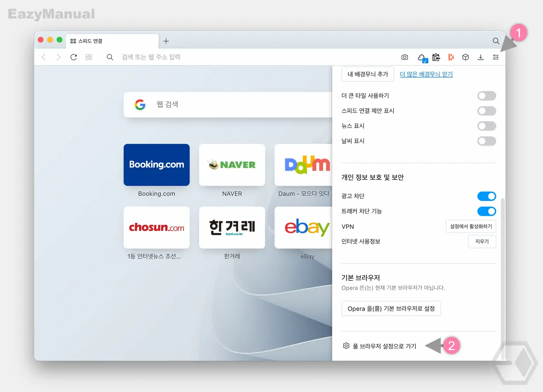Set Opera as default browser button
543x392 pixels.
(391, 309)
